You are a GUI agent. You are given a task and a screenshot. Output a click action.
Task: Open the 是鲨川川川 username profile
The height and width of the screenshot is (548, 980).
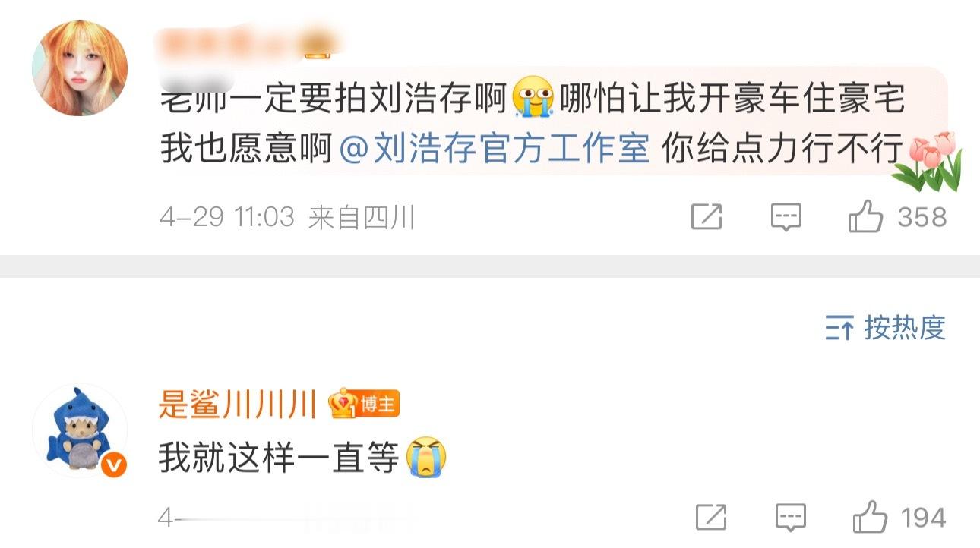click(x=237, y=405)
